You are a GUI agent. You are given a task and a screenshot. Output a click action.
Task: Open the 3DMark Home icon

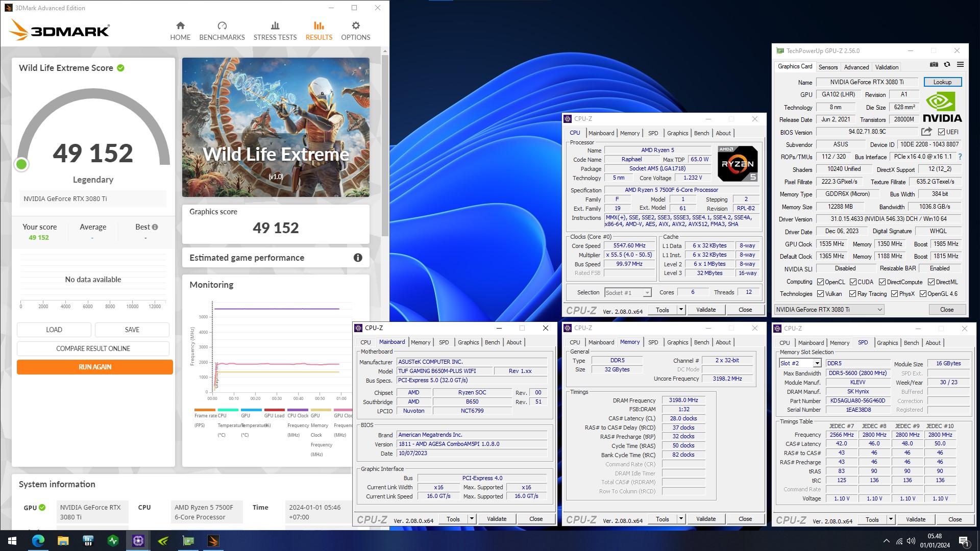[180, 26]
